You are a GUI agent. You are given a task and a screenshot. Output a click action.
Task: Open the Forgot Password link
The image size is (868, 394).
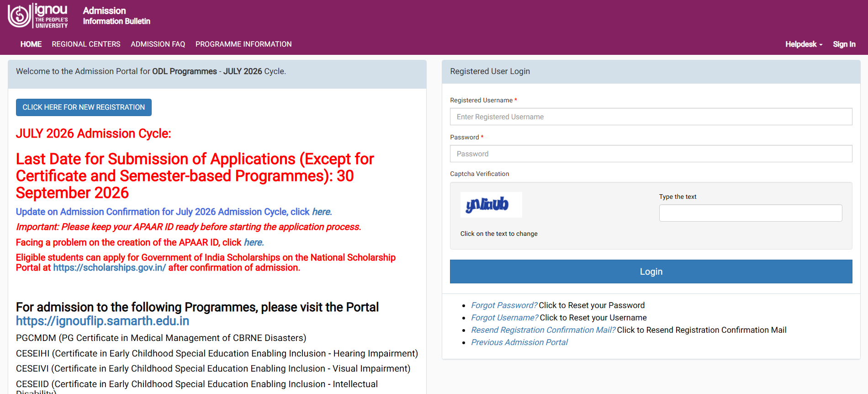[504, 305]
